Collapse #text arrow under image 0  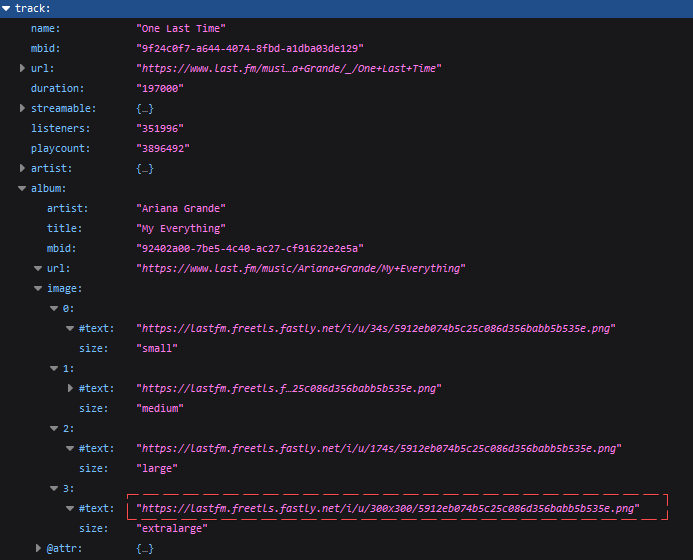tap(70, 328)
